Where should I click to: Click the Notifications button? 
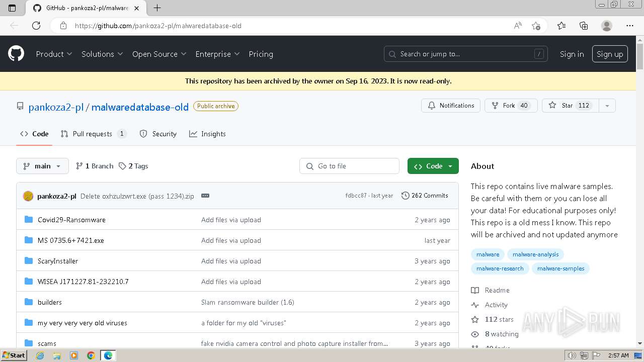point(451,106)
